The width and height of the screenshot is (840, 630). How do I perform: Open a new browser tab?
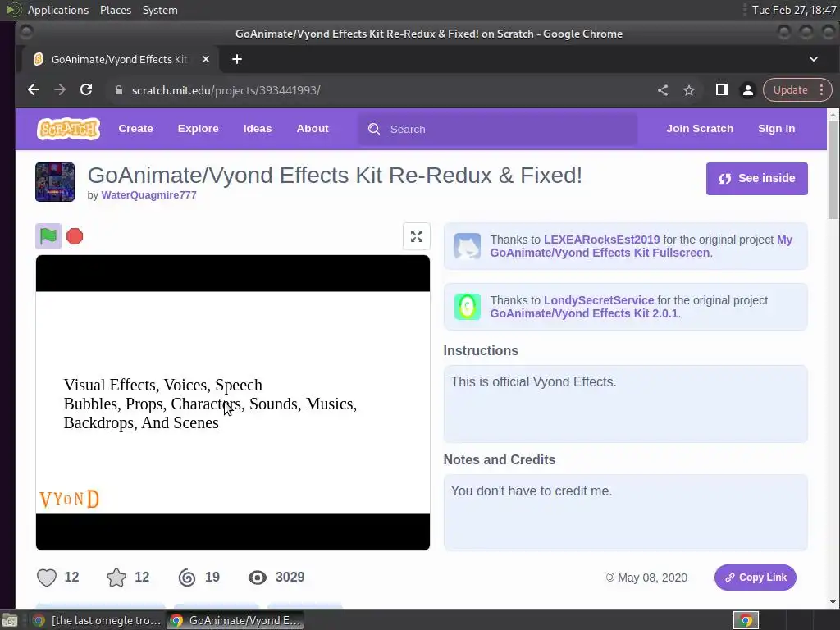click(237, 59)
